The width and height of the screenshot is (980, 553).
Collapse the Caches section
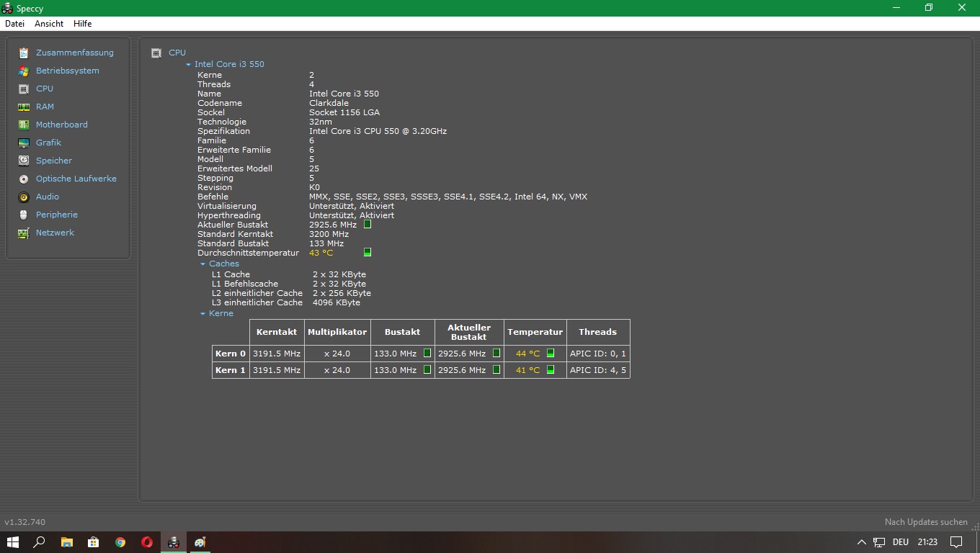pos(203,264)
